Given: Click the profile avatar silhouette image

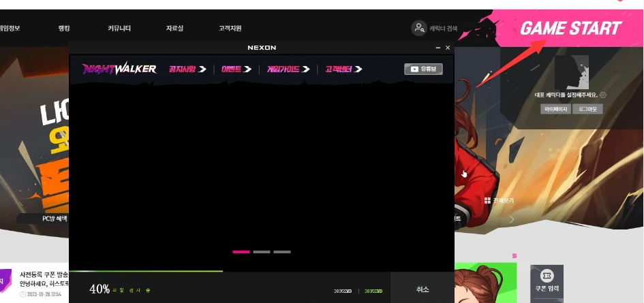Looking at the screenshot, I should [x=572, y=72].
